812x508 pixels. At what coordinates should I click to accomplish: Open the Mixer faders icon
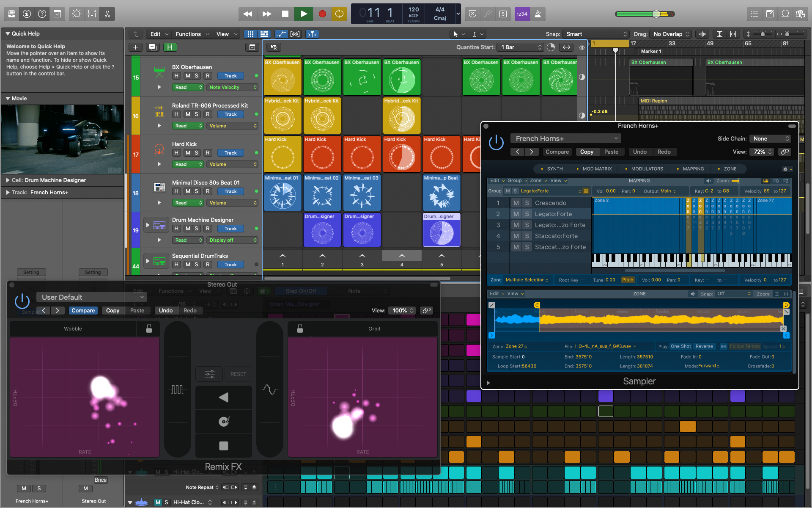click(x=92, y=14)
